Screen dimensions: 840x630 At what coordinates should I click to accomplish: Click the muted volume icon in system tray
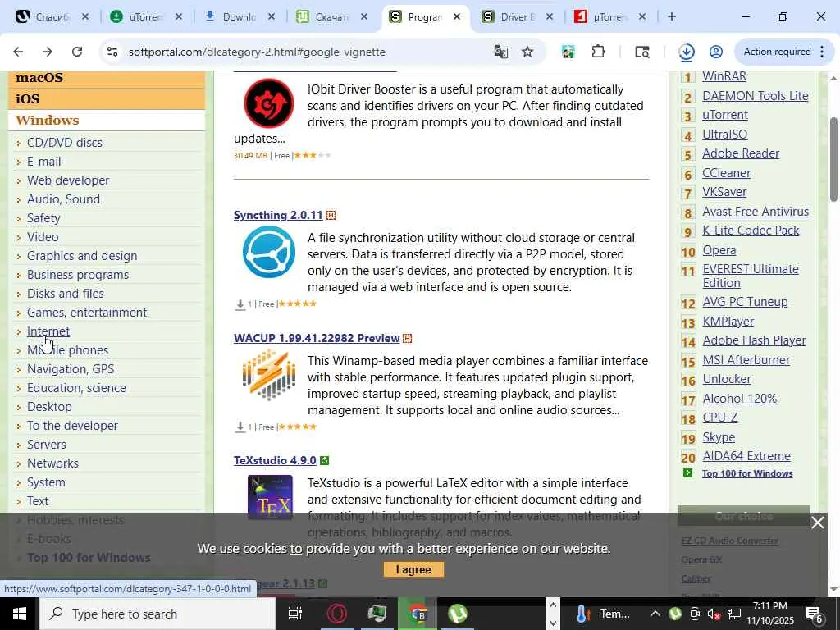[714, 614]
